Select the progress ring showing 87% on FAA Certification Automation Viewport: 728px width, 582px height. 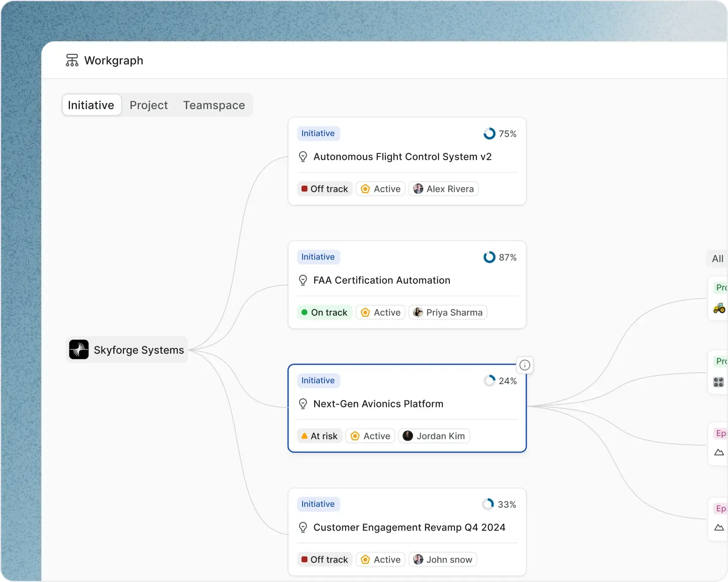pyautogui.click(x=490, y=257)
